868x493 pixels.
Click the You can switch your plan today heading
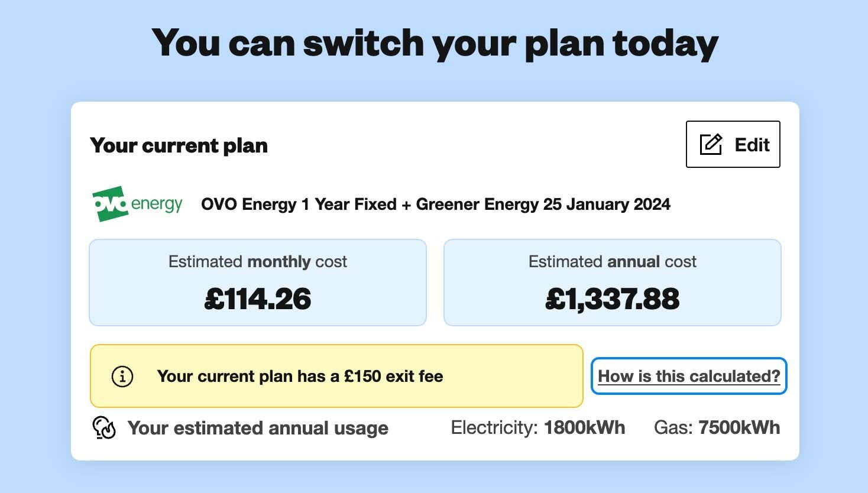pyautogui.click(x=435, y=43)
